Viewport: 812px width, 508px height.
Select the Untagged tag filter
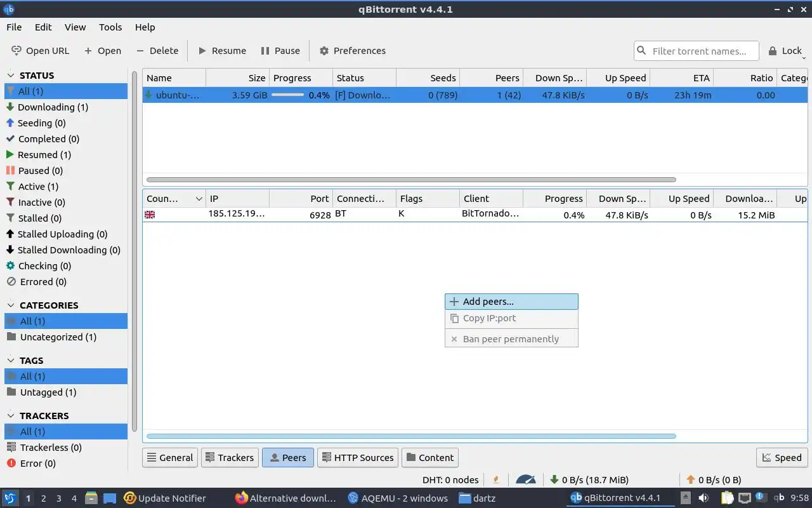[x=41, y=392]
